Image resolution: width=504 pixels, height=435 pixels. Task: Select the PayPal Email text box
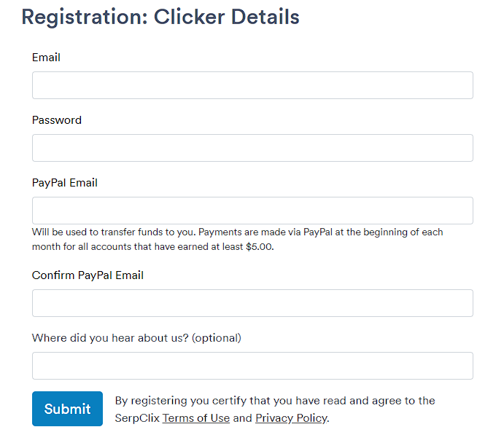(x=252, y=211)
